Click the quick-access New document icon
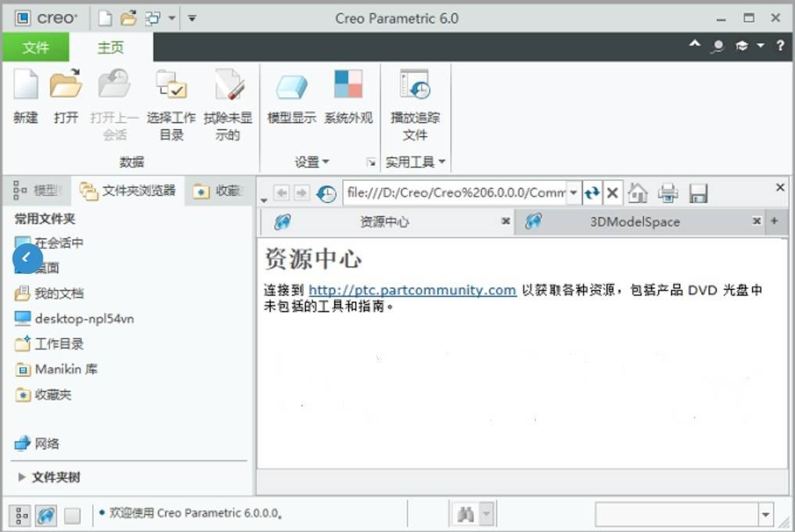 point(105,18)
